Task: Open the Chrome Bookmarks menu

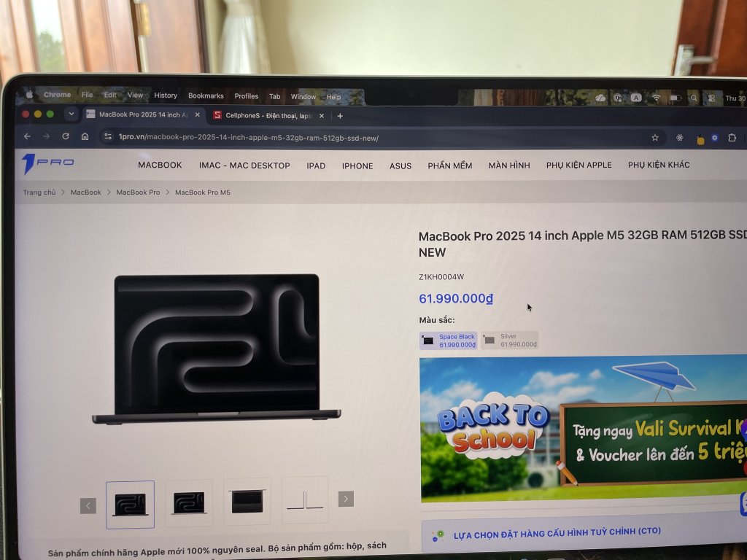Action: pos(206,96)
